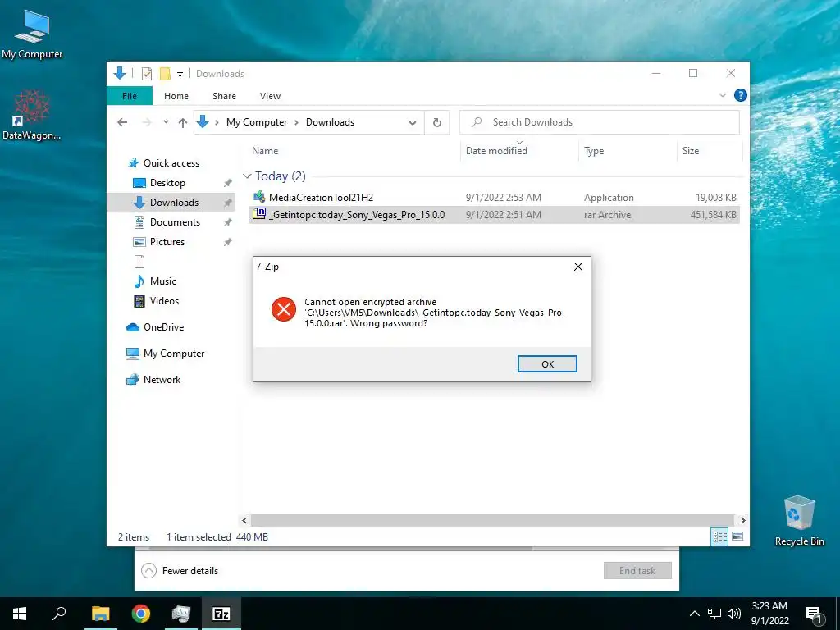Select the MediaCreationTool21H2 file
The height and width of the screenshot is (630, 840).
[x=321, y=197]
